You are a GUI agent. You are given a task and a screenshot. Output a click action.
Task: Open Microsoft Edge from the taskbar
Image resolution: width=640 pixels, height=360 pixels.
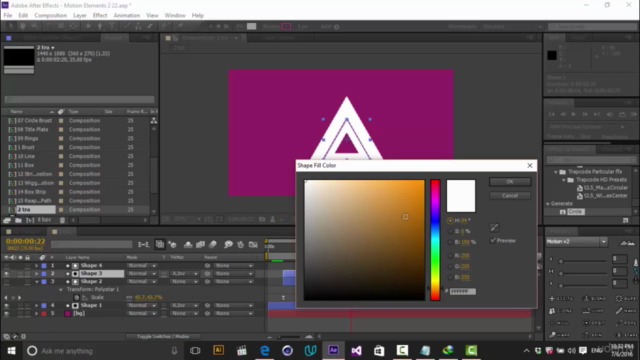pyautogui.click(x=264, y=350)
